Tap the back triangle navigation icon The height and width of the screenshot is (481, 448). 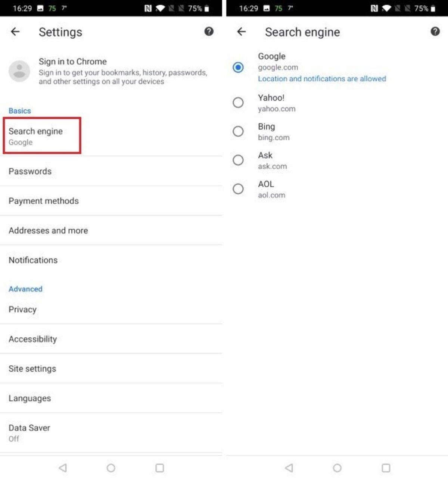[x=63, y=468]
